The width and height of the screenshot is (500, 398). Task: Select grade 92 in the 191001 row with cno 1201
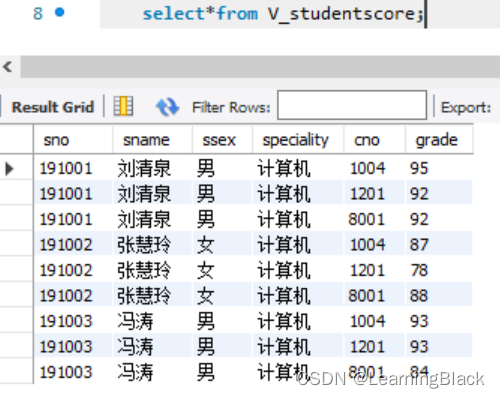pos(439,194)
